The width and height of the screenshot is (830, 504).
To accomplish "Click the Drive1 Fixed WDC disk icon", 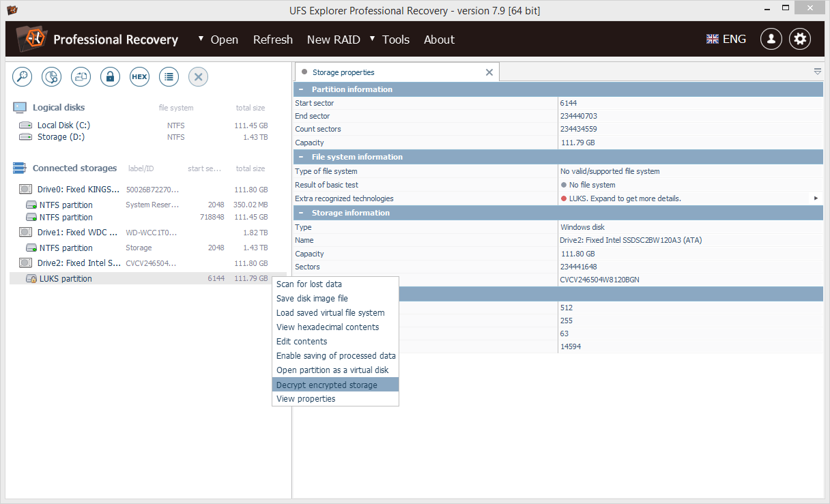I will tap(26, 233).
